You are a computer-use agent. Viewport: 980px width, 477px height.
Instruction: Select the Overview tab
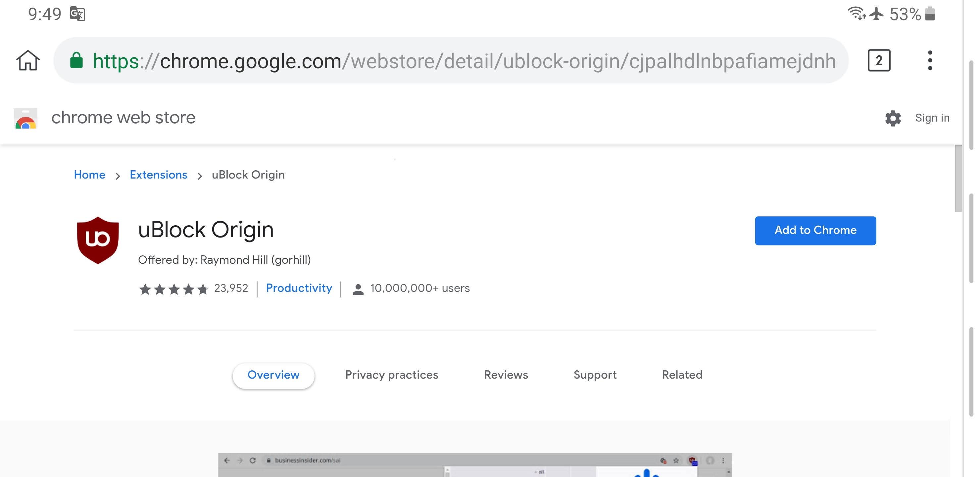click(x=273, y=375)
